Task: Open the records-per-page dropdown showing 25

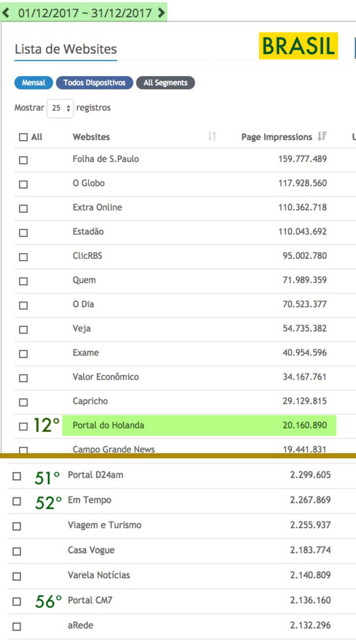Action: [x=60, y=108]
